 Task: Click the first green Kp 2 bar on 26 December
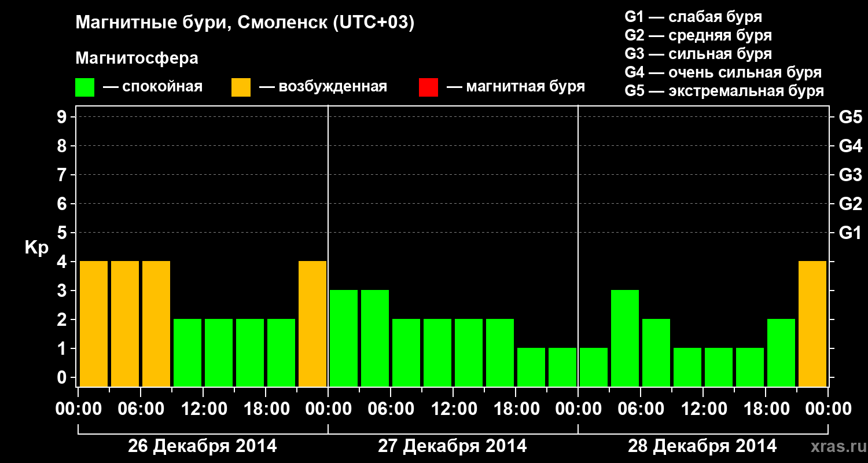(x=187, y=352)
